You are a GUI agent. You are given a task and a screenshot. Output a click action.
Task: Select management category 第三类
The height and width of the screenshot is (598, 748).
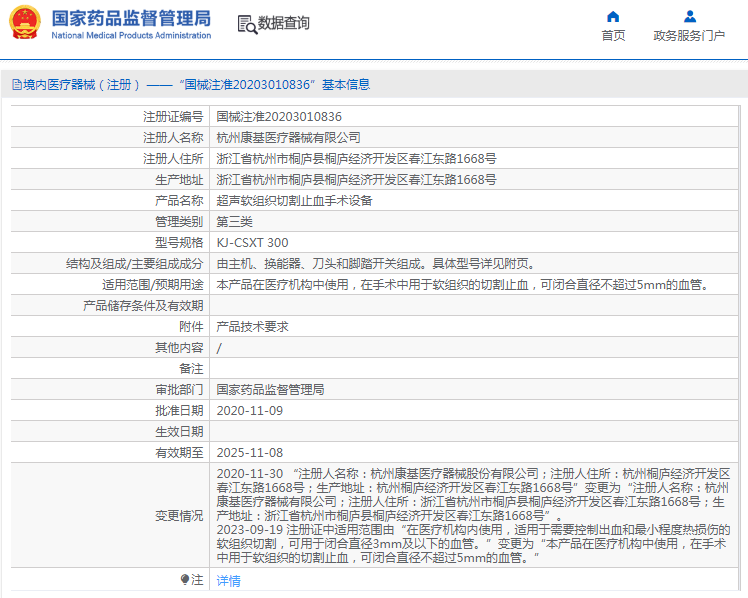click(234, 222)
